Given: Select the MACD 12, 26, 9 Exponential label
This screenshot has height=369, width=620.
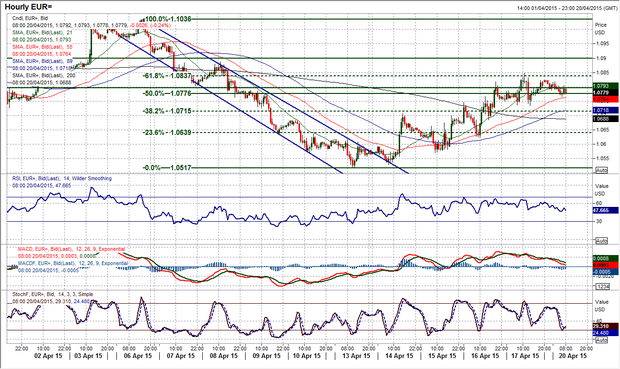Looking at the screenshot, I should click(71, 249).
